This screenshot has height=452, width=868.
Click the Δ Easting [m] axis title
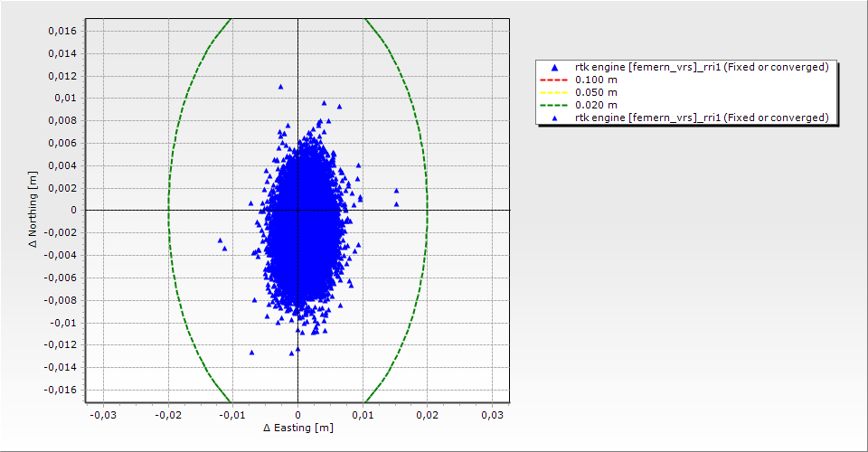pos(297,428)
